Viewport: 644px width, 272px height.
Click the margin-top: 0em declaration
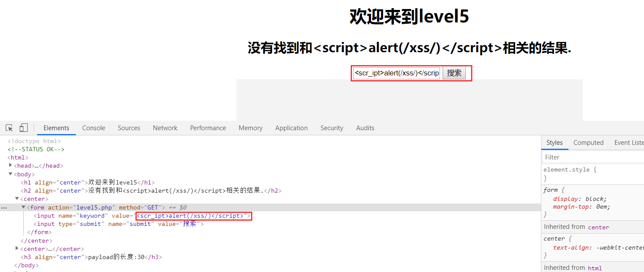tap(581, 206)
